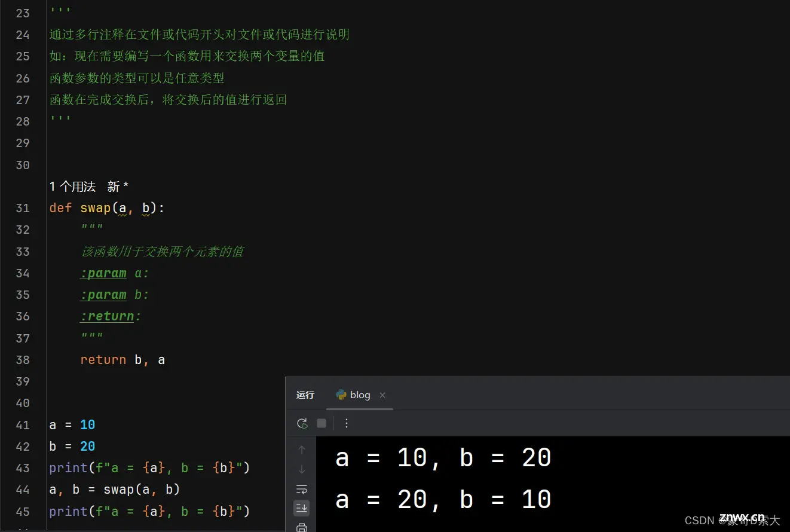Click comment '函数参数的类型可以是任意类型'
Screen dimensions: 790x532
(x=137, y=78)
